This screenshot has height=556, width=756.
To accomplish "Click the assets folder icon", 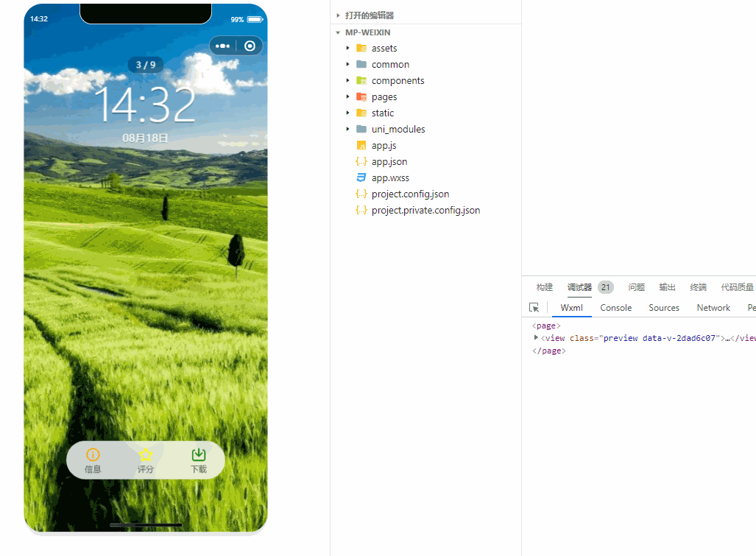I will pos(361,48).
